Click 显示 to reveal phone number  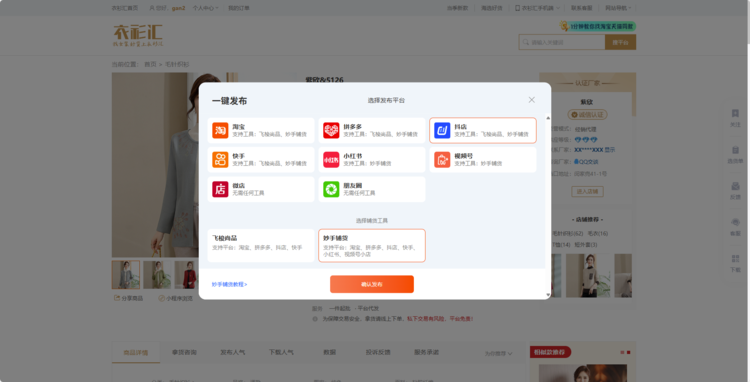tap(610, 150)
